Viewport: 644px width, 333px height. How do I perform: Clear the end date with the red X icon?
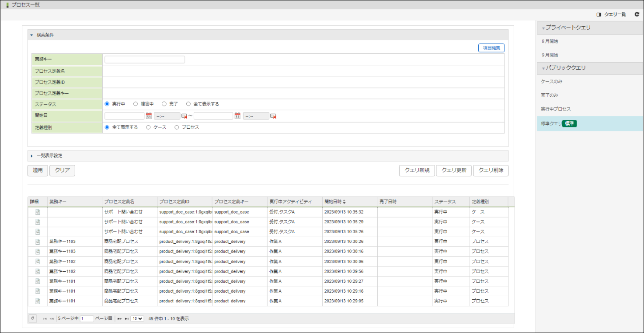[x=273, y=116]
